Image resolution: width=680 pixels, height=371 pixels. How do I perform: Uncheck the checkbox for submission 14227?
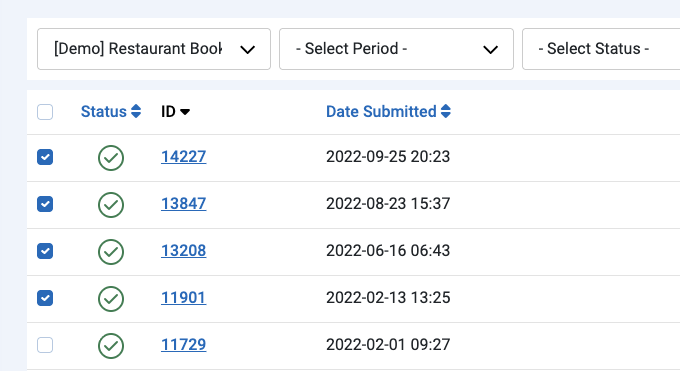click(45, 157)
